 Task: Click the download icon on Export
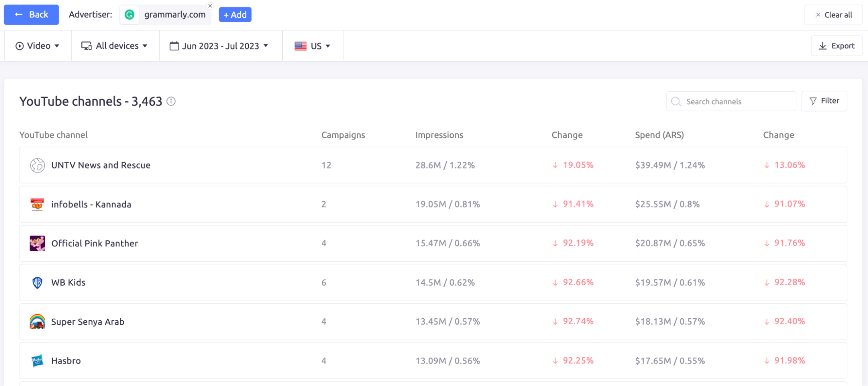point(822,46)
